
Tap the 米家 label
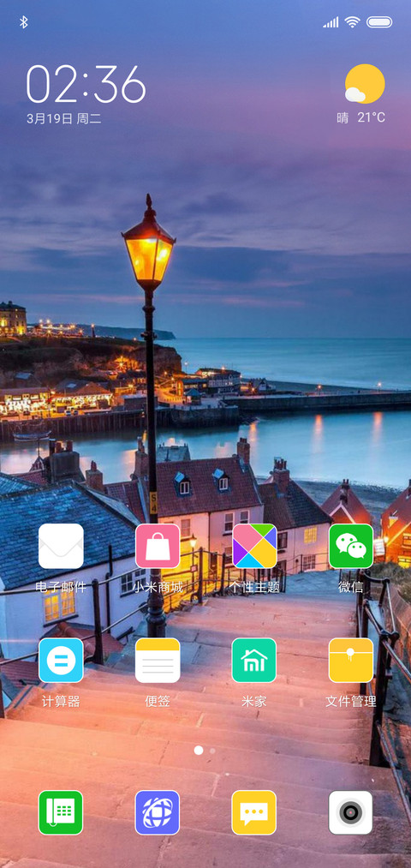tap(254, 702)
